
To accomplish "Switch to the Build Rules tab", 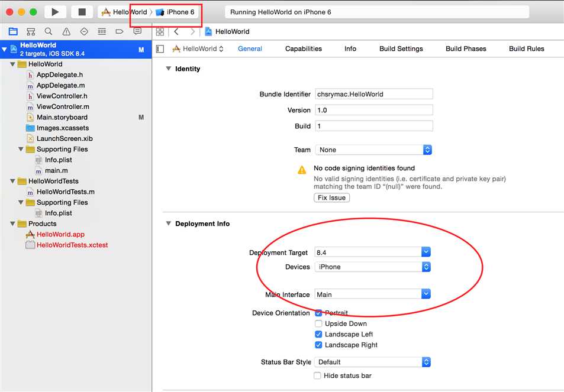I will [x=527, y=49].
